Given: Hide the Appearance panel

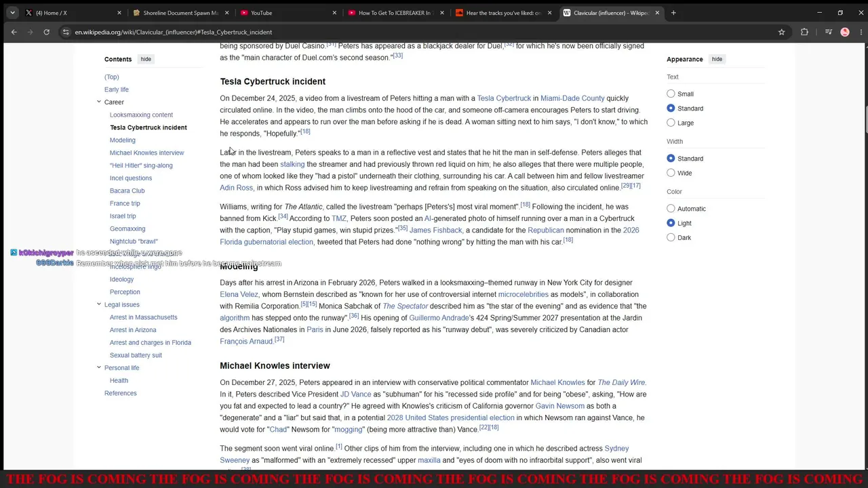Looking at the screenshot, I should click(x=717, y=59).
